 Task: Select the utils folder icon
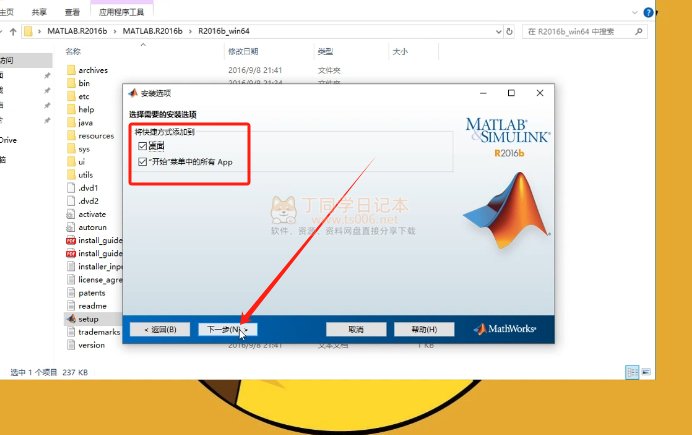click(x=71, y=175)
